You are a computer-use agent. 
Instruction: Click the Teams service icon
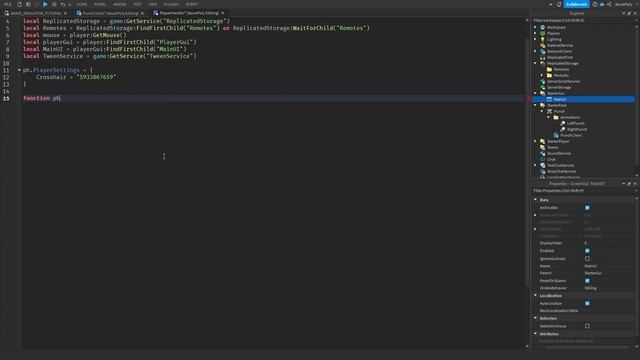click(x=542, y=147)
